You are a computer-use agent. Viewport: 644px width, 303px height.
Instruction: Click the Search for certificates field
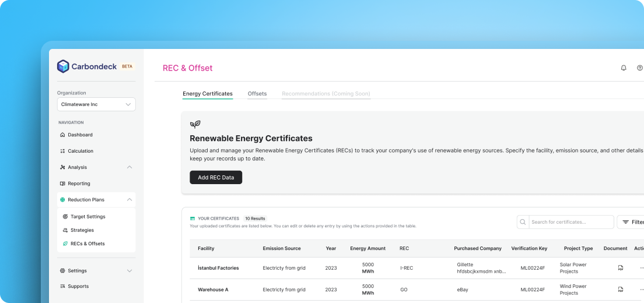click(x=570, y=222)
